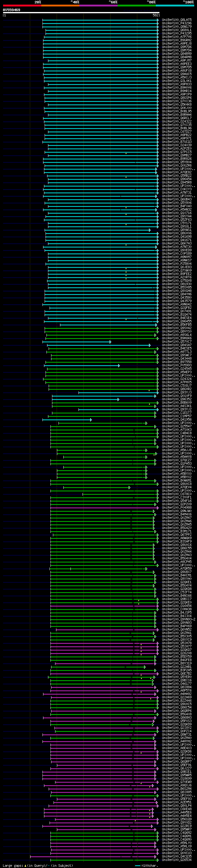Open hit label UniRef100_P05993

(x=177, y=365)
